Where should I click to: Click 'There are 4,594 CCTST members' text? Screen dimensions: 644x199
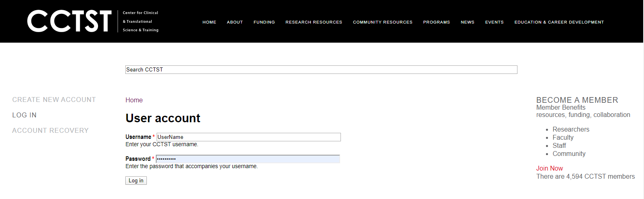(585, 176)
